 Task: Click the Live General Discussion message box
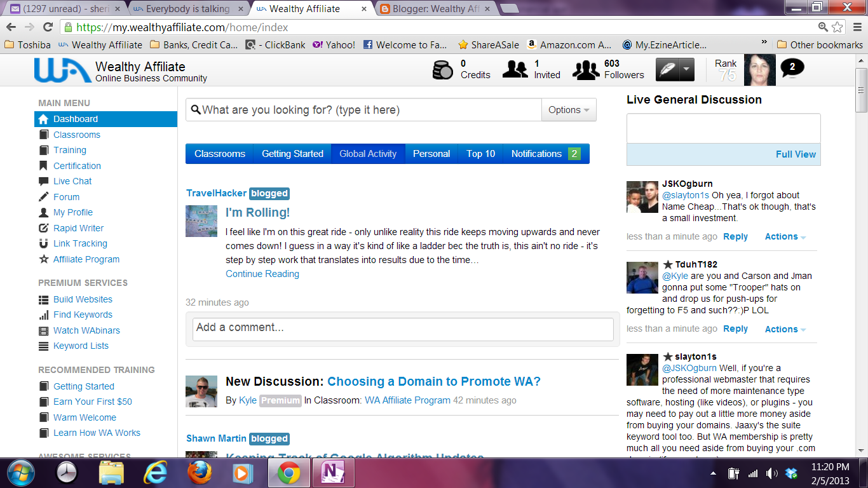(x=723, y=128)
